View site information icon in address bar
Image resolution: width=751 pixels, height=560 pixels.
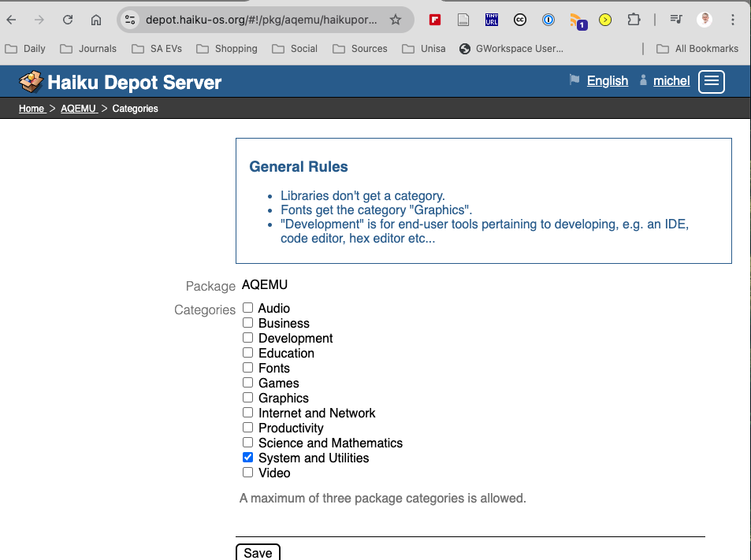click(x=130, y=20)
